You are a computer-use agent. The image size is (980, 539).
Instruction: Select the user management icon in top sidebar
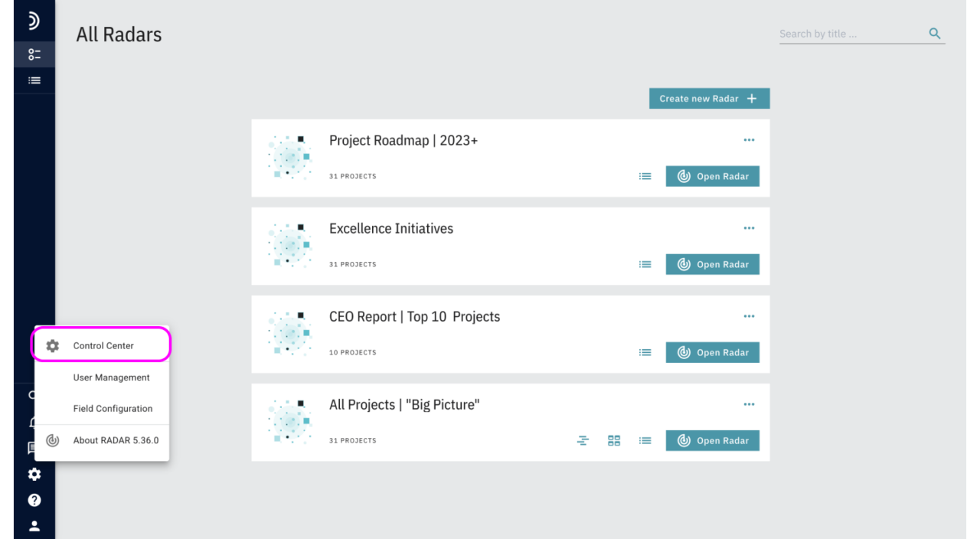[x=34, y=54]
